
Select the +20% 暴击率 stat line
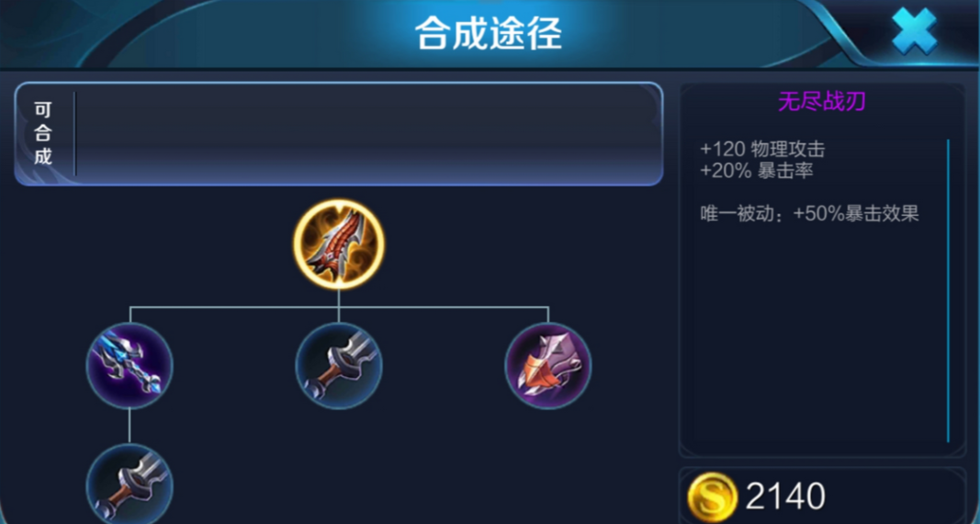(x=757, y=170)
